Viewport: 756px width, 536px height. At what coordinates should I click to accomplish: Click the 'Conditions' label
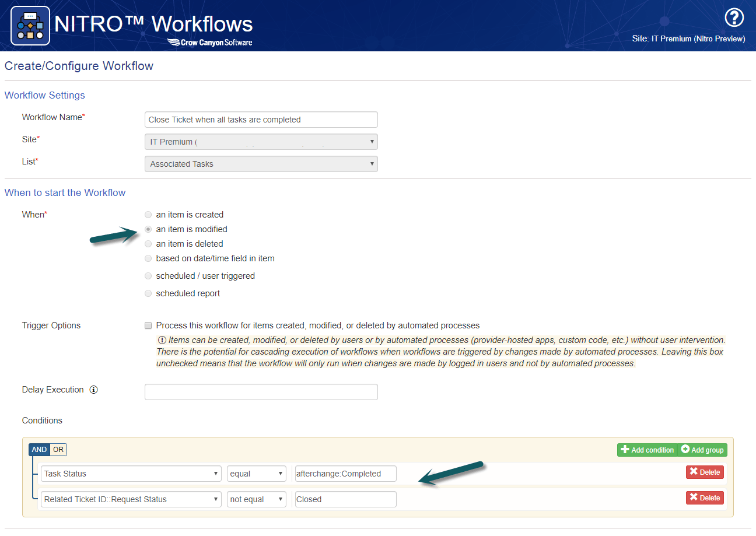click(x=42, y=421)
